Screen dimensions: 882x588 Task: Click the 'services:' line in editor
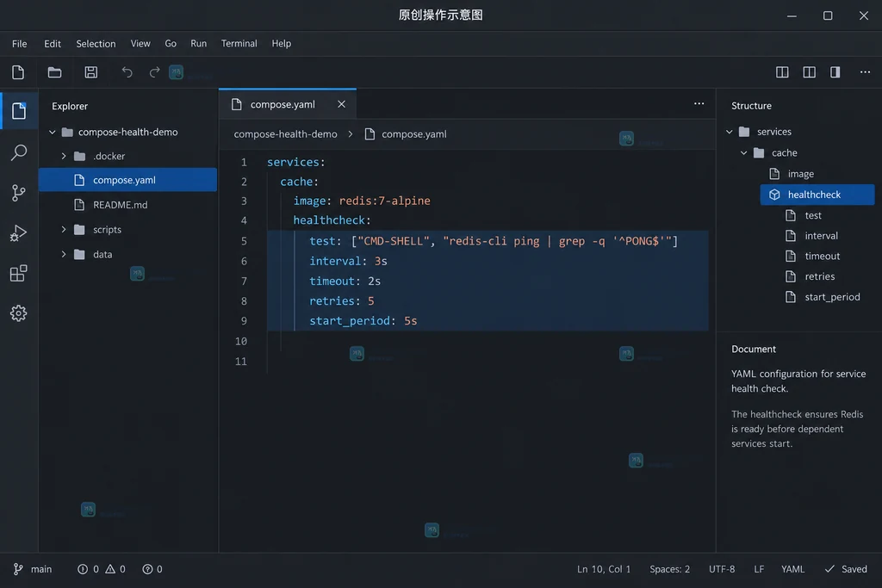pyautogui.click(x=296, y=162)
